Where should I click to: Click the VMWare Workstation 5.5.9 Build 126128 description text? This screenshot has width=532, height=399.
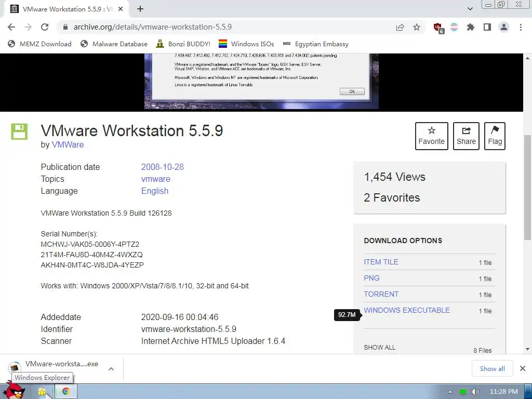(106, 213)
